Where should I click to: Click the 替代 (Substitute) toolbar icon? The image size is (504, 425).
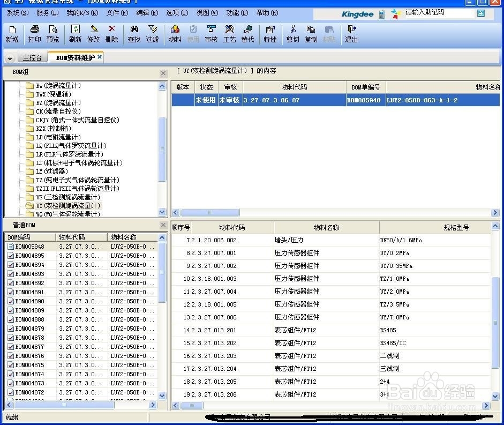248,34
